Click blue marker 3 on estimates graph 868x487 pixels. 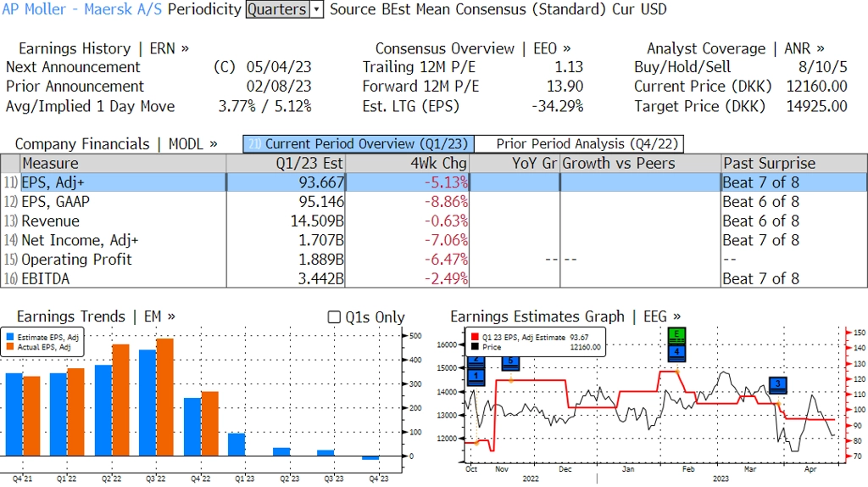pyautogui.click(x=778, y=384)
